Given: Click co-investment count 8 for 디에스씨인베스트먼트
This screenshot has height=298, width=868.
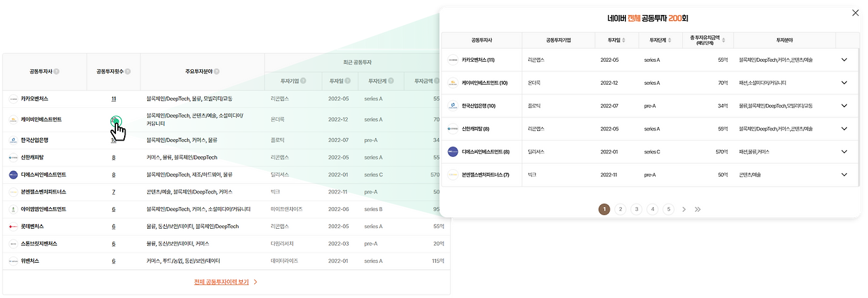Looking at the screenshot, I should 114,174.
